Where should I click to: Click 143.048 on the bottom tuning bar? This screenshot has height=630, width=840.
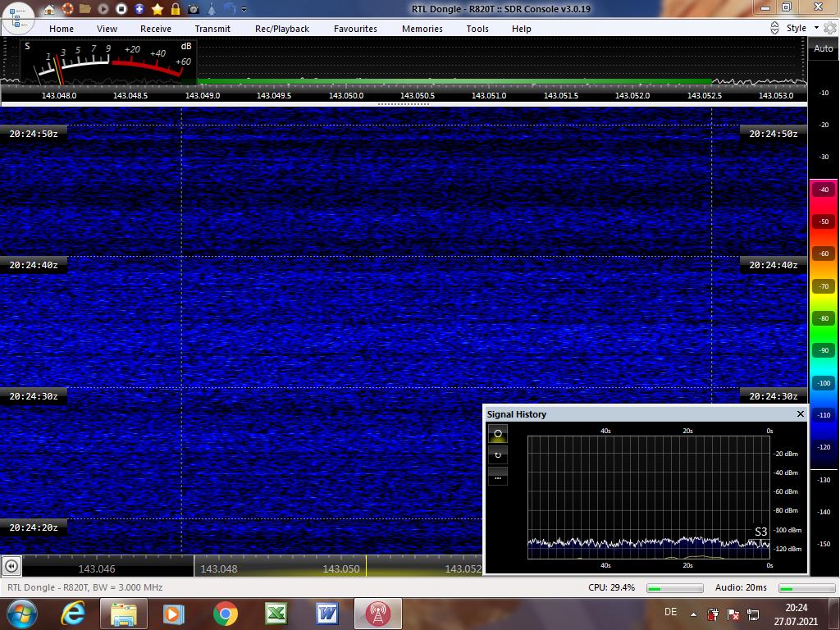click(x=218, y=569)
